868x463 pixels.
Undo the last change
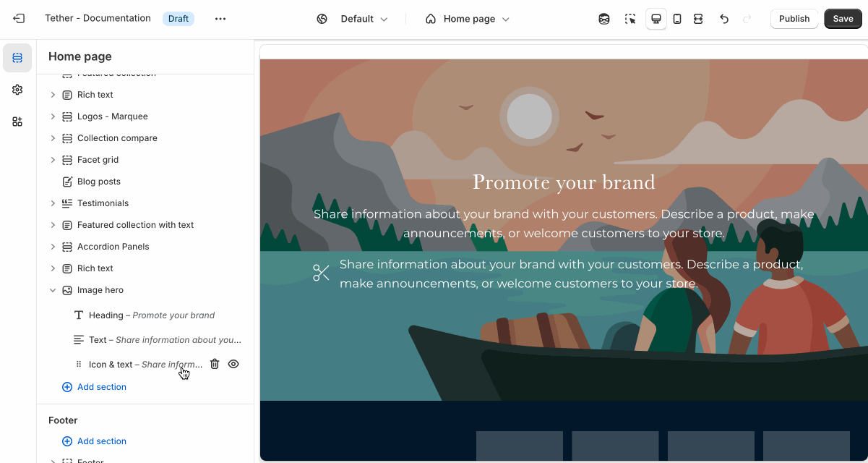point(724,19)
